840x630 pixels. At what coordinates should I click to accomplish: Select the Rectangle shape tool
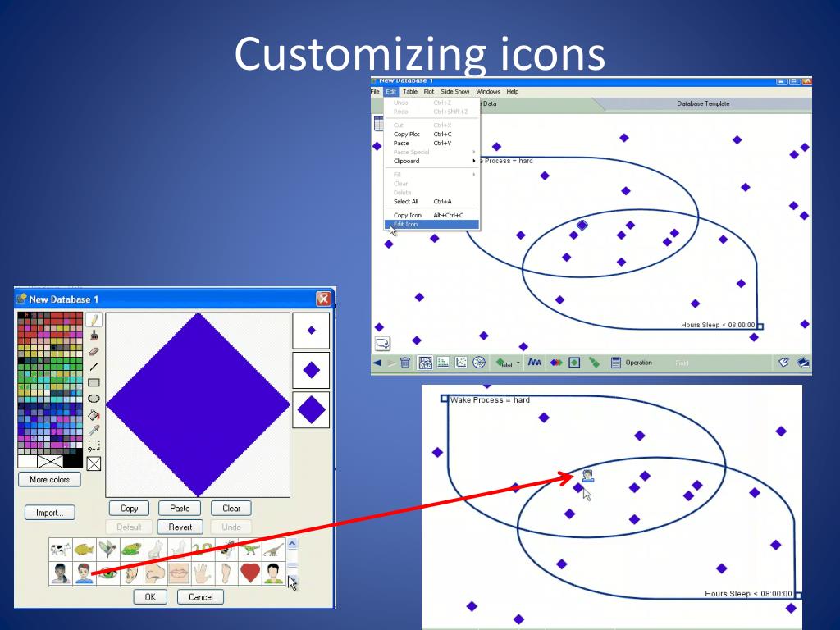click(x=94, y=382)
